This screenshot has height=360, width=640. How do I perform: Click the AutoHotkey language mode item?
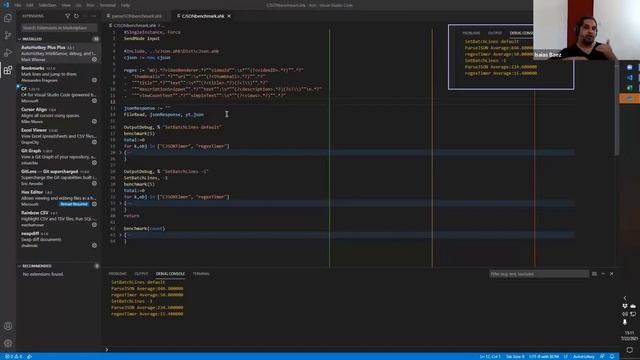click(x=584, y=356)
